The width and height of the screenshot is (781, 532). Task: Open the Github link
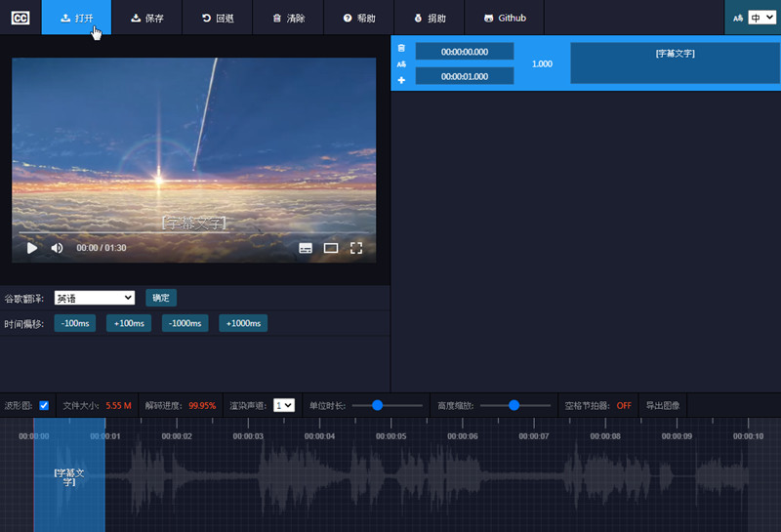[505, 18]
